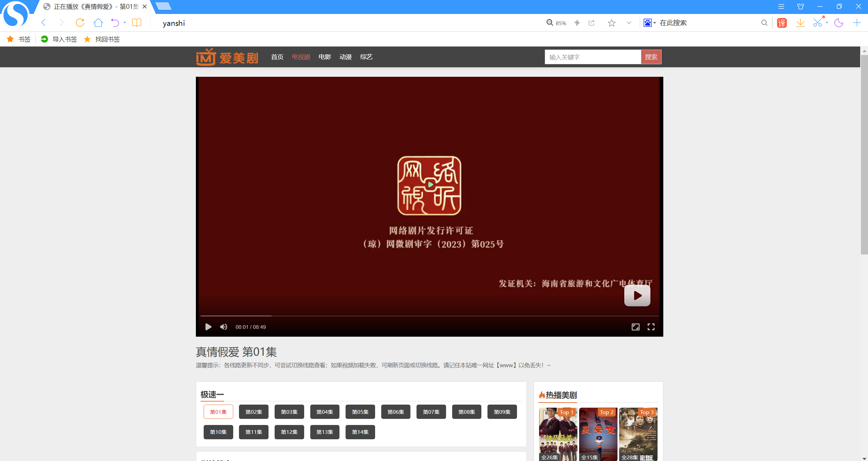Image resolution: width=868 pixels, height=461 pixels.
Task: Expand the address bar dropdown chevron
Action: tap(629, 23)
